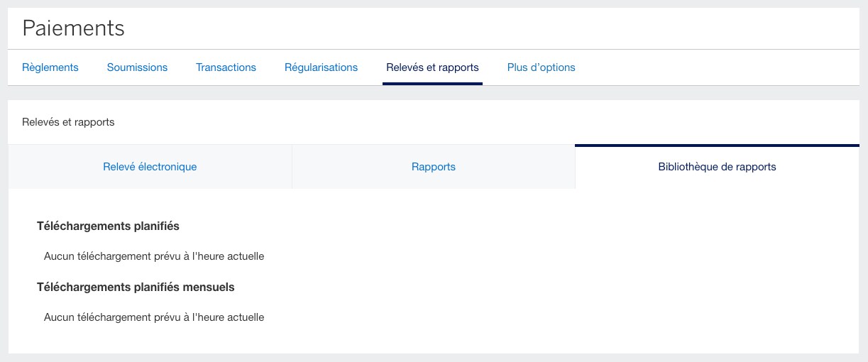Image resolution: width=868 pixels, height=362 pixels.
Task: Open the Plus d'options tab
Action: (541, 67)
